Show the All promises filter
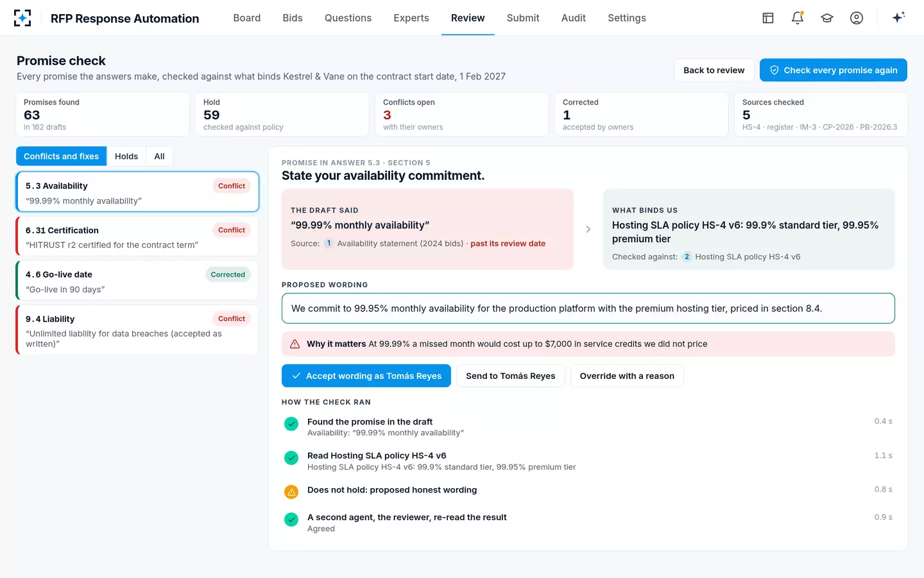The image size is (924, 578). tap(159, 156)
